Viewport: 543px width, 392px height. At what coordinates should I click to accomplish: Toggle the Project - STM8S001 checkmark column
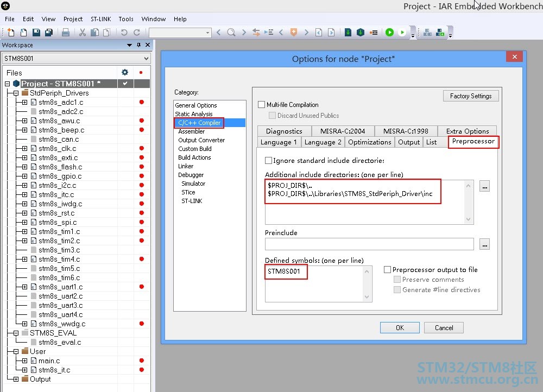pos(125,84)
